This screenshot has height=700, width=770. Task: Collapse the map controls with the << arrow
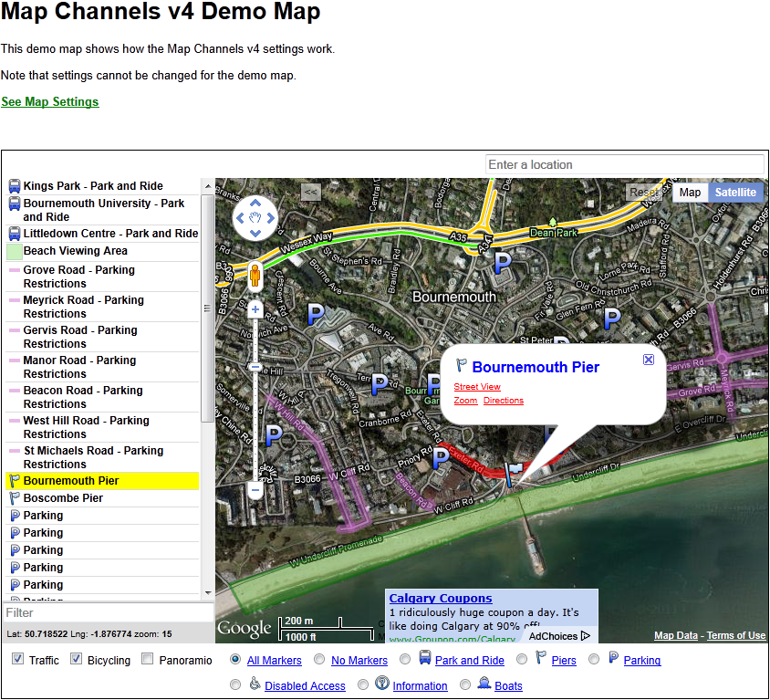[310, 193]
